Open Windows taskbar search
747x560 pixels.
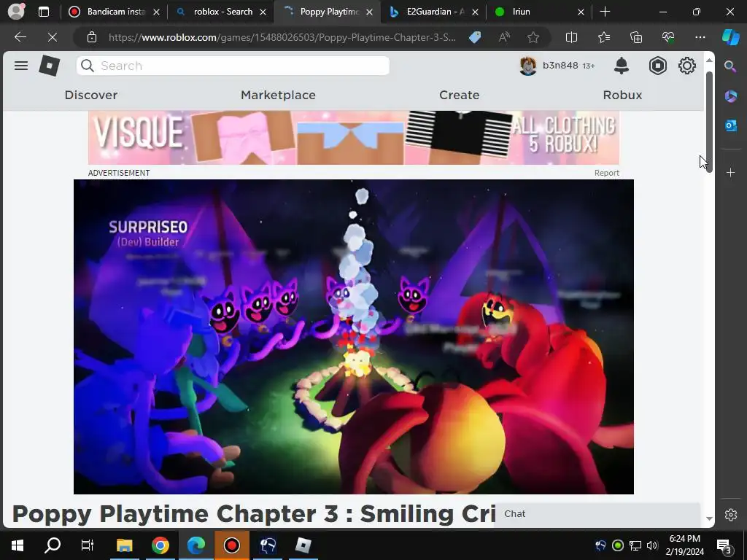(x=53, y=545)
